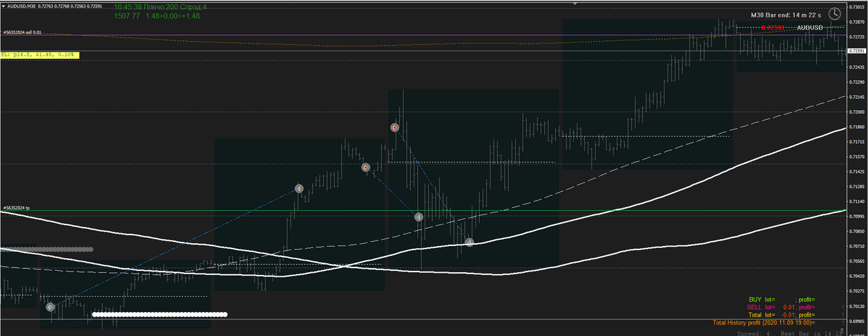Click the red 0.72591 price label
The width and height of the screenshot is (868, 336).
click(773, 28)
